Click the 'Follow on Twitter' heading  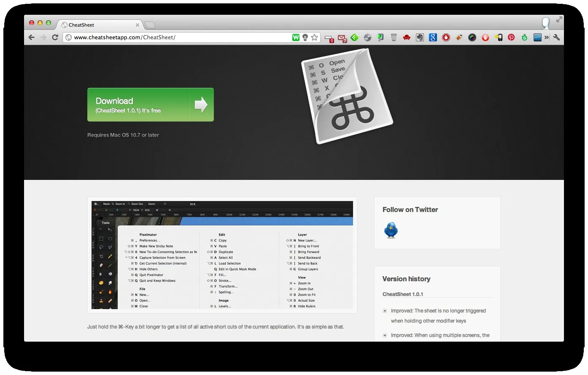[410, 209]
